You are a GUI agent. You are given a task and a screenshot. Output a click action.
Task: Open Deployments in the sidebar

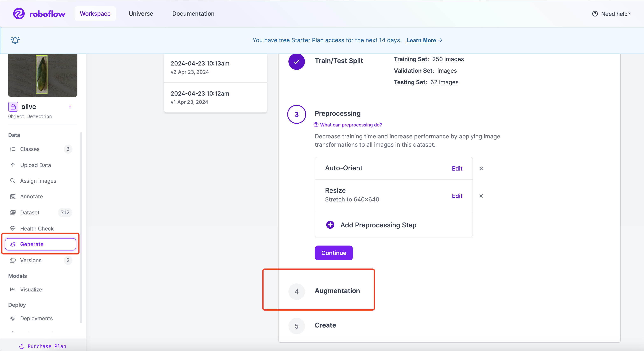(36, 318)
